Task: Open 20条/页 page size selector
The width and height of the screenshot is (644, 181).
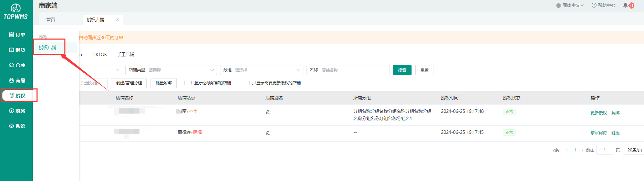Action: pos(634,150)
